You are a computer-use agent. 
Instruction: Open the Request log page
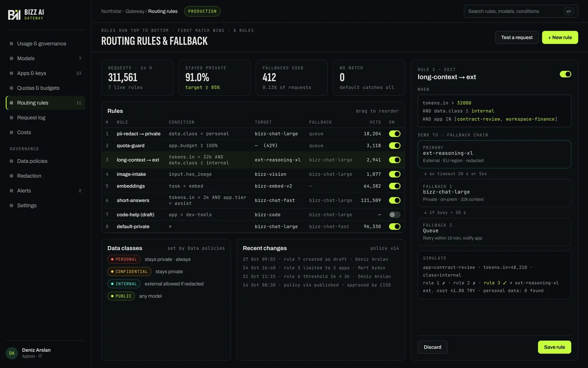click(45, 117)
